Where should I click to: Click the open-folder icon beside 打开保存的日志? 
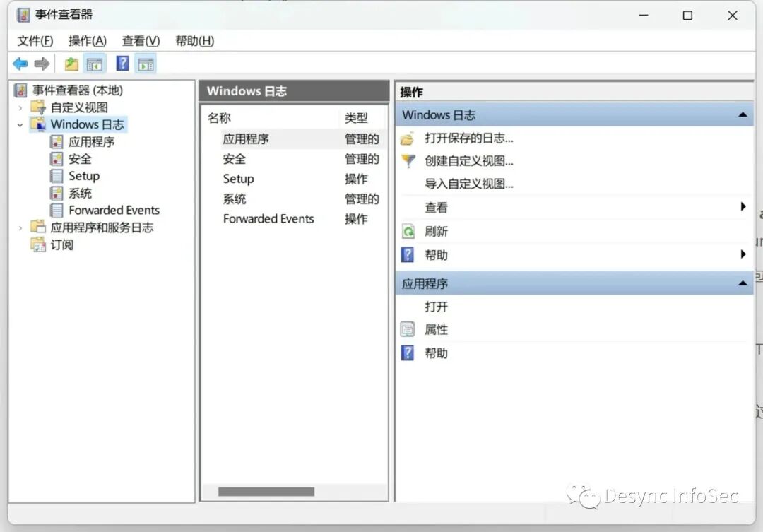pos(408,139)
